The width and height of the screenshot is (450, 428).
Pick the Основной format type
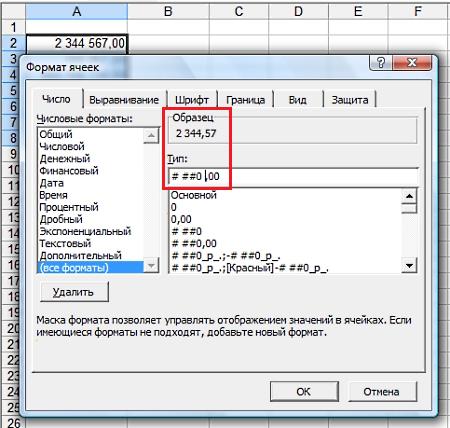[x=194, y=195]
